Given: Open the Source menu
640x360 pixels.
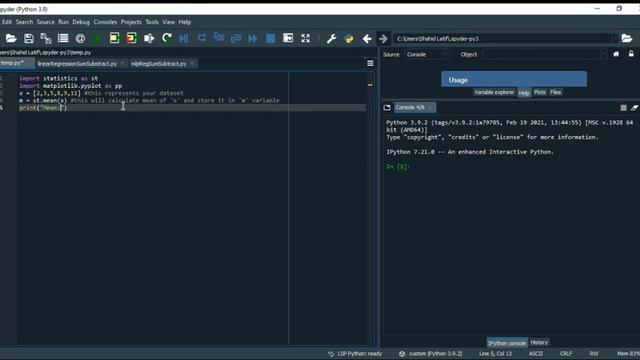Looking at the screenshot, I should coord(45,22).
